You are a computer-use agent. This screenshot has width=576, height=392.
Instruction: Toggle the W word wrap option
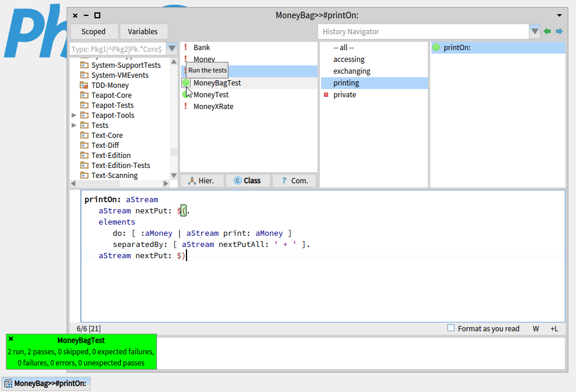(536, 329)
